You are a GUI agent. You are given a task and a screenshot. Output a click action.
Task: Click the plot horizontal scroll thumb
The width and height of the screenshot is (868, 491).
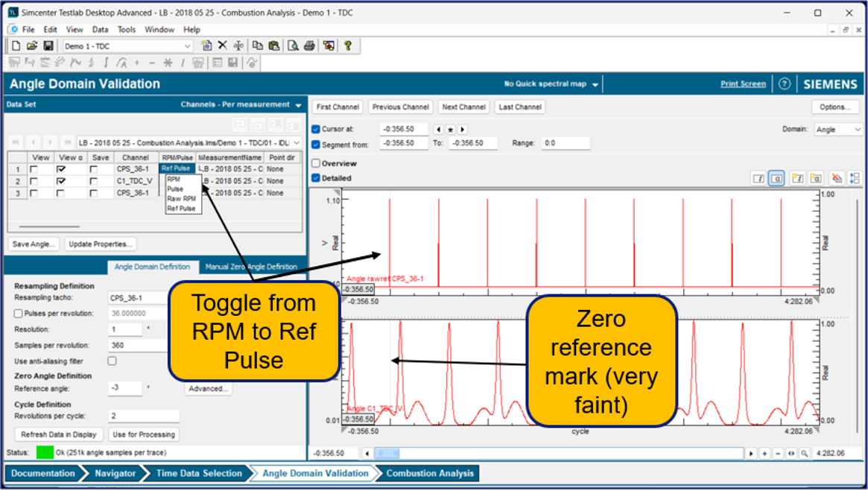387,453
